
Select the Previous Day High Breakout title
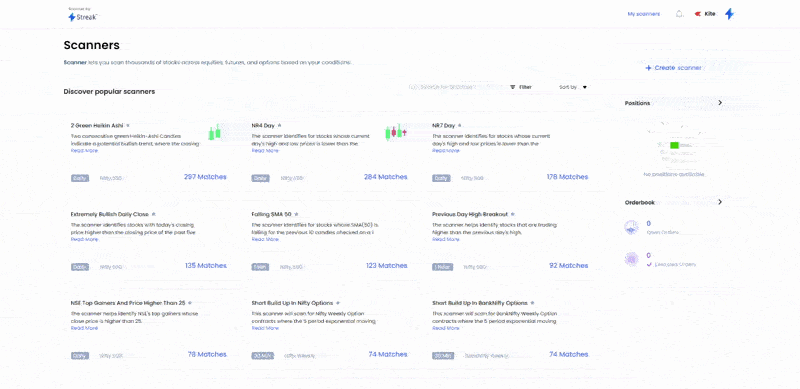470,214
